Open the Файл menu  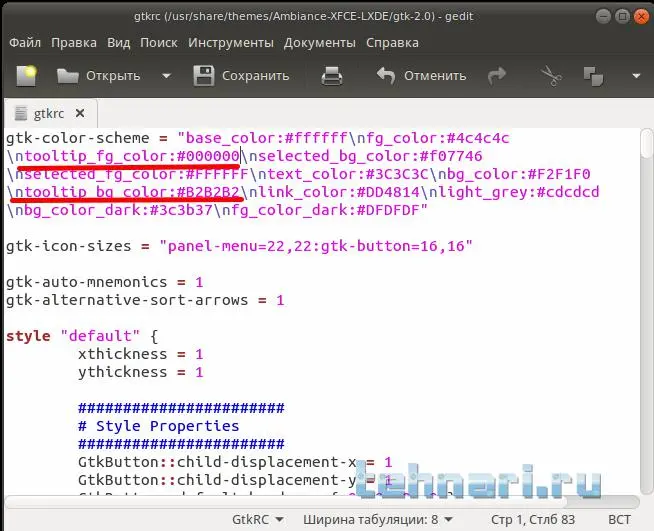click(x=25, y=43)
